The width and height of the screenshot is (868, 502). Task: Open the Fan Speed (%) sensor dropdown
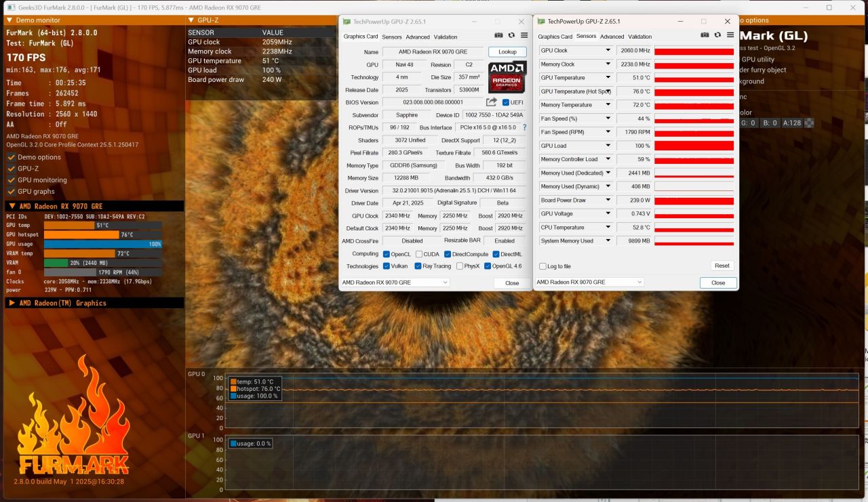(x=608, y=119)
